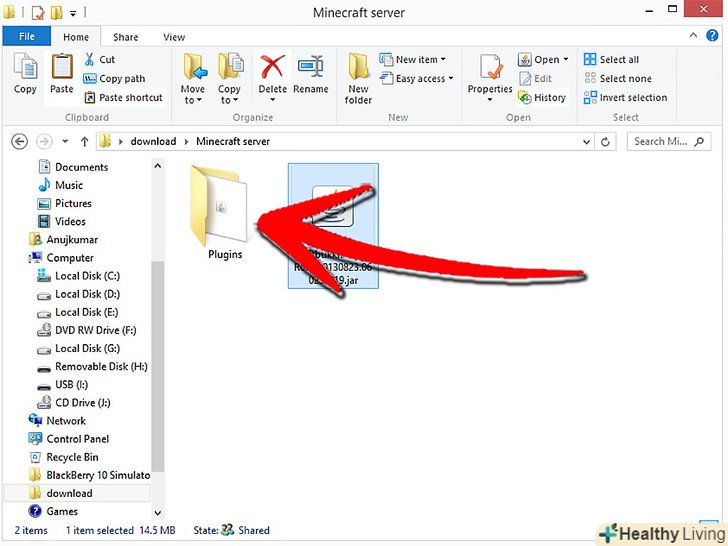Switch to the Home tab

[76, 37]
